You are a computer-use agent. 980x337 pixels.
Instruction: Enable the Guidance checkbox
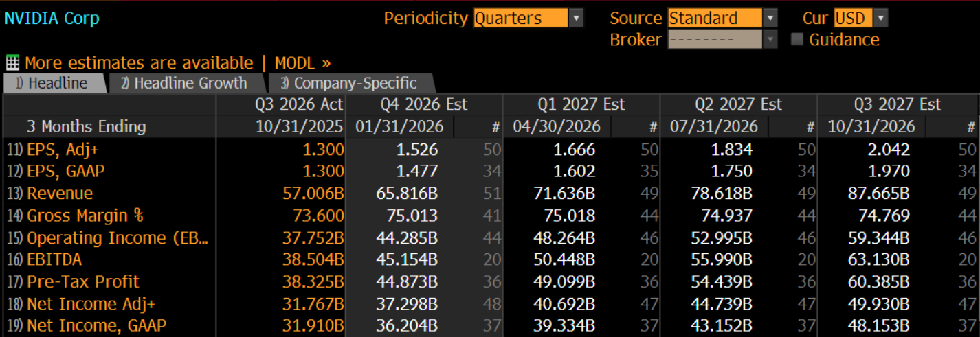797,39
